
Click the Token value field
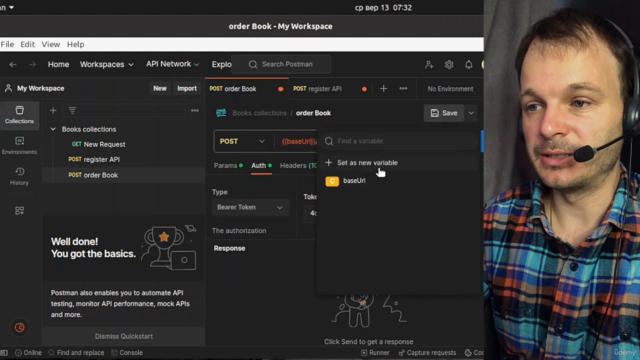pos(311,213)
